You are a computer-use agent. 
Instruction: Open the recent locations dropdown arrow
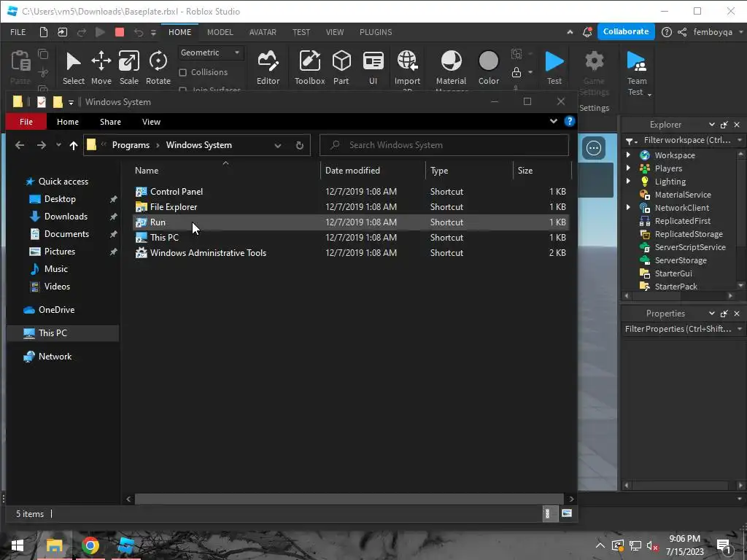click(58, 145)
